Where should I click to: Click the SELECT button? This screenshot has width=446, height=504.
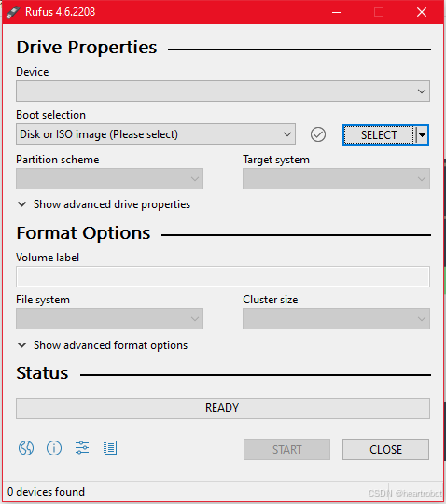(379, 134)
